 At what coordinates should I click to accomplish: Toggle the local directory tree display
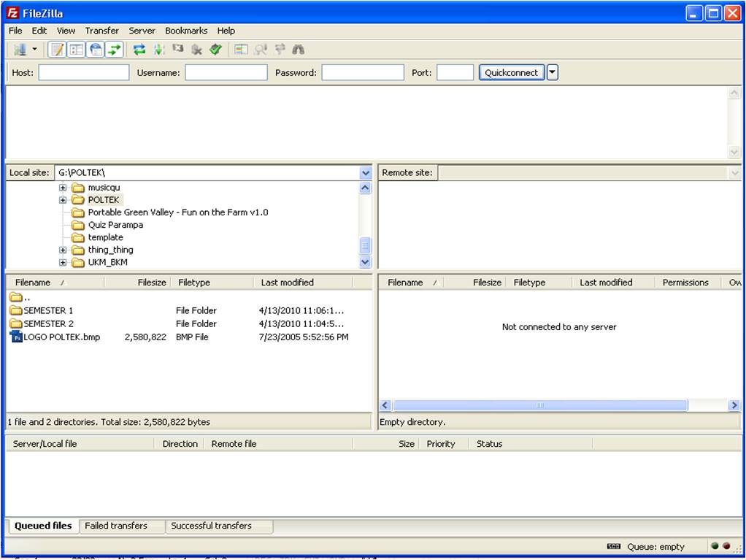(x=77, y=50)
